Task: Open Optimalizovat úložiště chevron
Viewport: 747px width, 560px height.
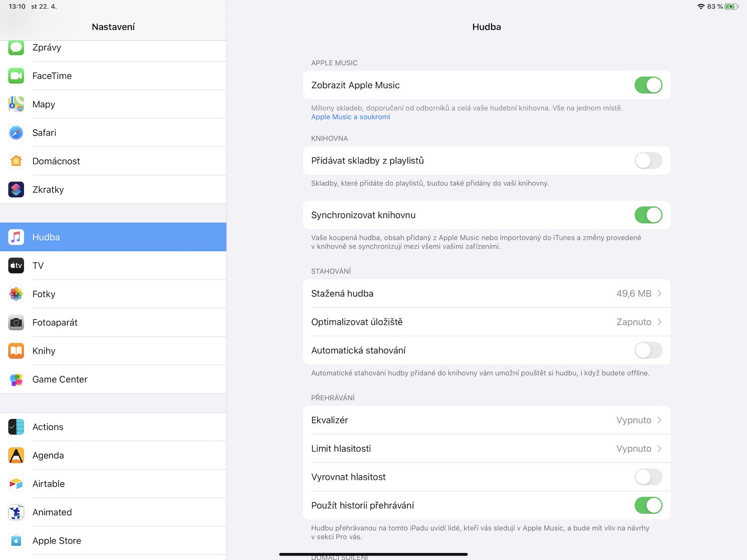Action: pyautogui.click(x=659, y=322)
